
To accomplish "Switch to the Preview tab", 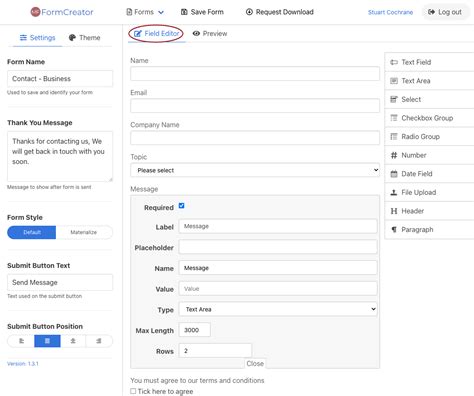I will pos(210,34).
